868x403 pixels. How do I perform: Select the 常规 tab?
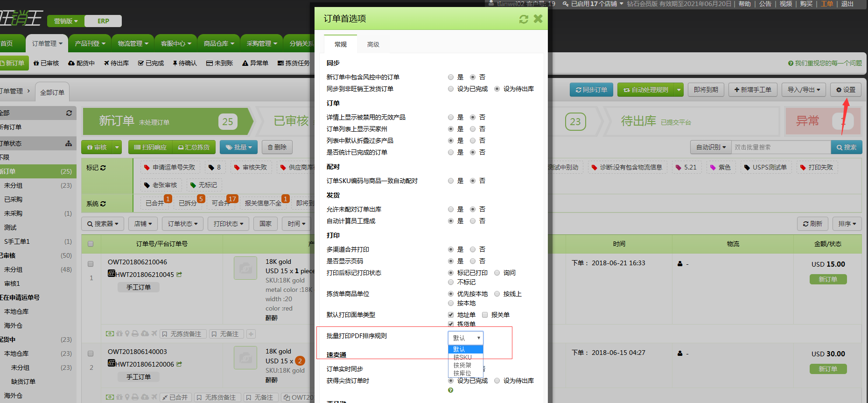[341, 44]
